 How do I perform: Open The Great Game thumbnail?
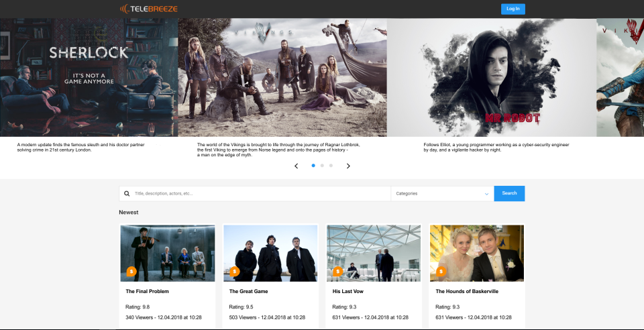coord(270,254)
